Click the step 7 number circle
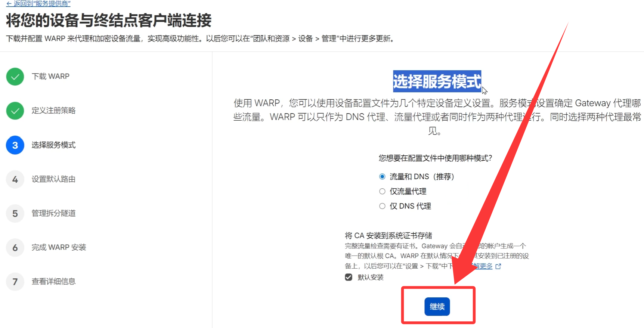Viewport: 644px width, 328px height. (x=15, y=282)
